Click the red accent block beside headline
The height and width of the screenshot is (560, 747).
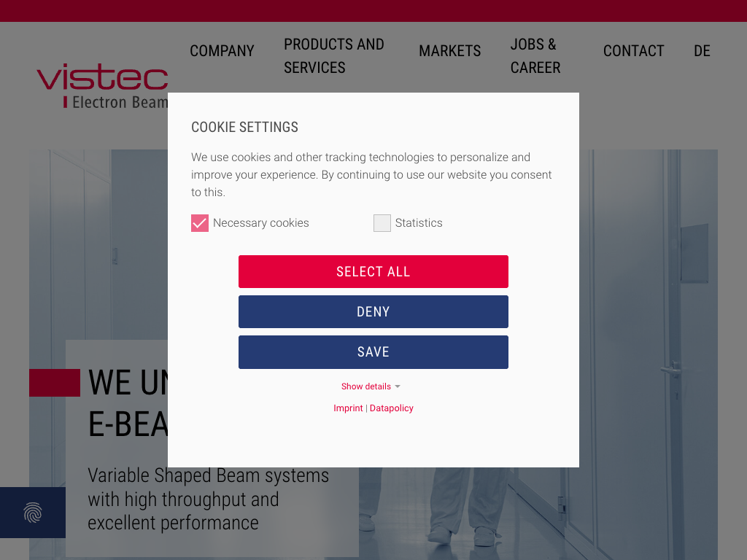(x=55, y=383)
